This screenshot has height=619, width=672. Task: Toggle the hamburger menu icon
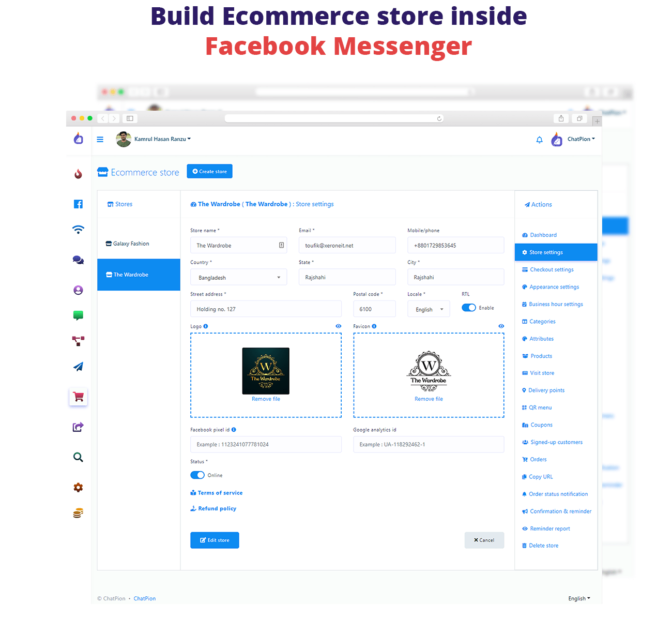coord(100,139)
